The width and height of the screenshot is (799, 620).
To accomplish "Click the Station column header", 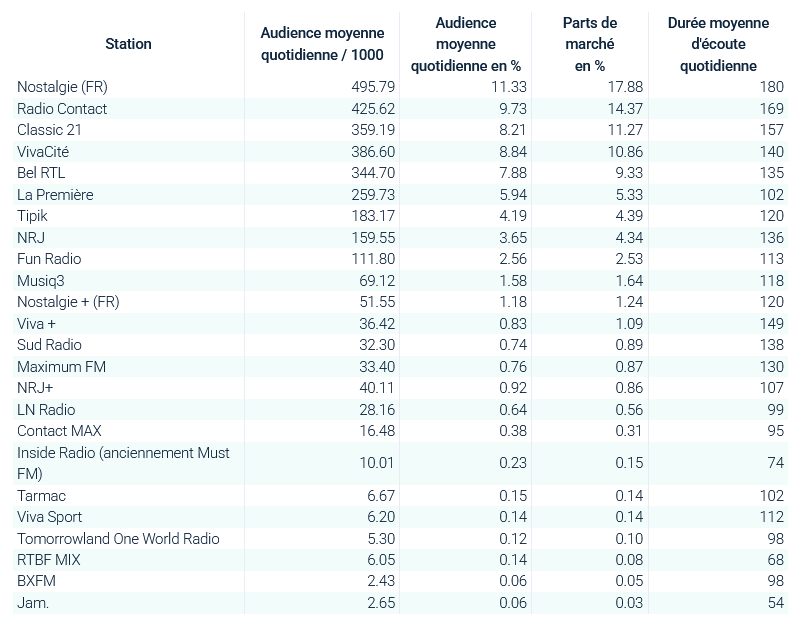I will pyautogui.click(x=128, y=44).
